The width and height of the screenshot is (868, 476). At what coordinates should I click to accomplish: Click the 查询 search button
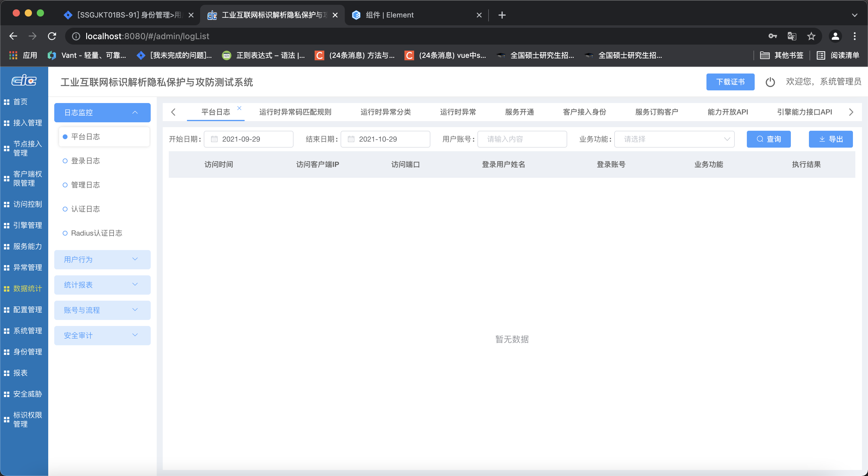click(769, 139)
